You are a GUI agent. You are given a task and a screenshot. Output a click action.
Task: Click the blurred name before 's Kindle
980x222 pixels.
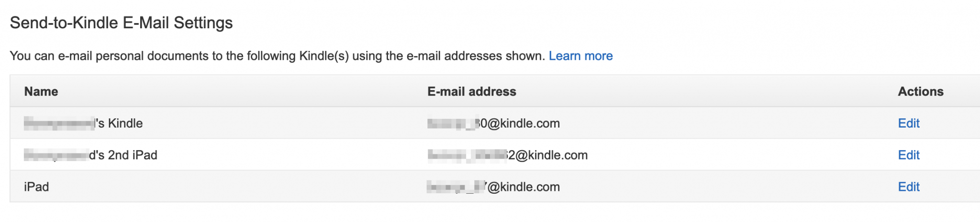point(59,123)
